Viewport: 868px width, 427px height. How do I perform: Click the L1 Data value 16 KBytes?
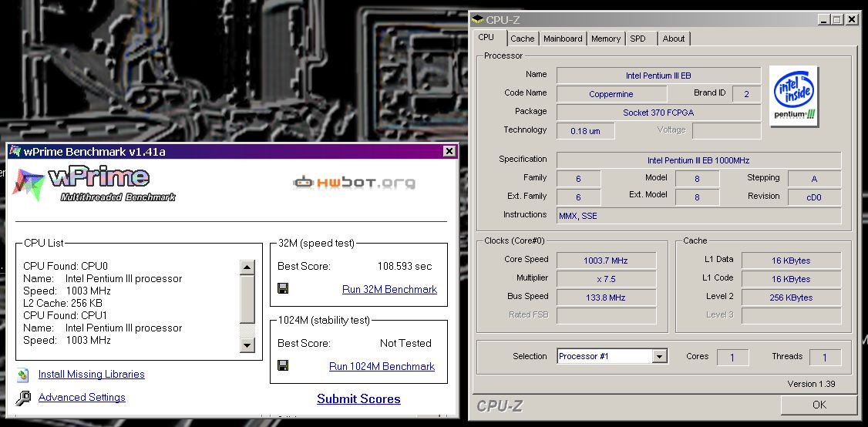[791, 261]
